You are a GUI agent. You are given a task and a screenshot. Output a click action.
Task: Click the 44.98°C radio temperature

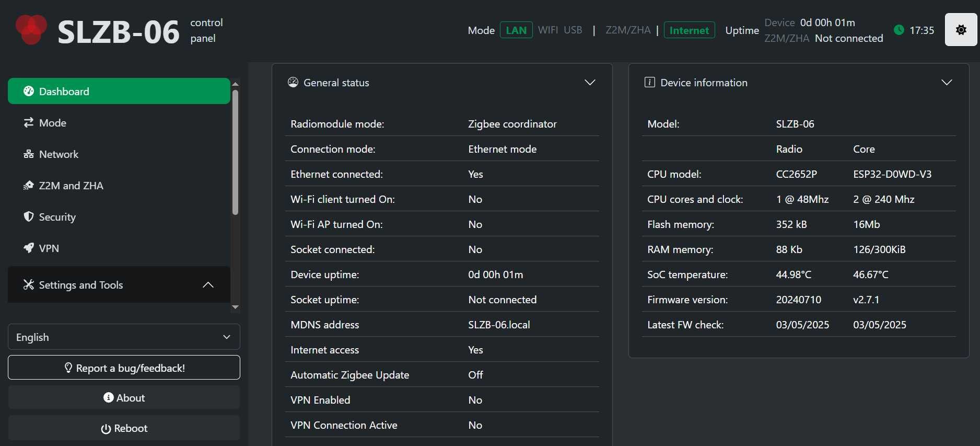tap(794, 275)
